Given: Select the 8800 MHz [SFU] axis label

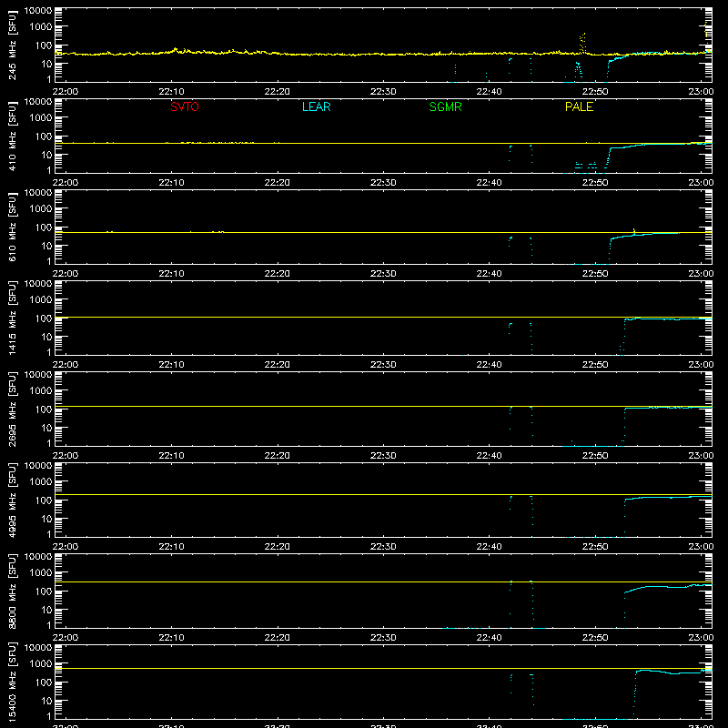Looking at the screenshot, I should click(13, 591).
